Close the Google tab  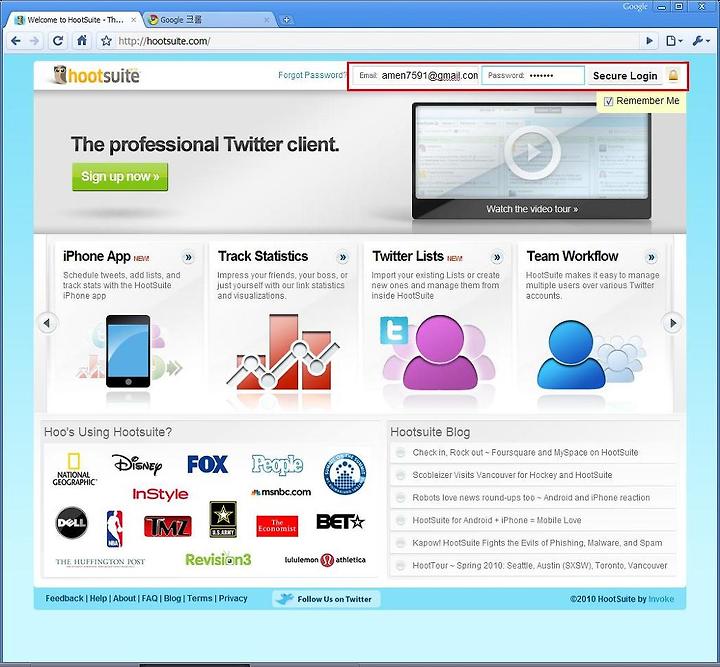(267, 20)
